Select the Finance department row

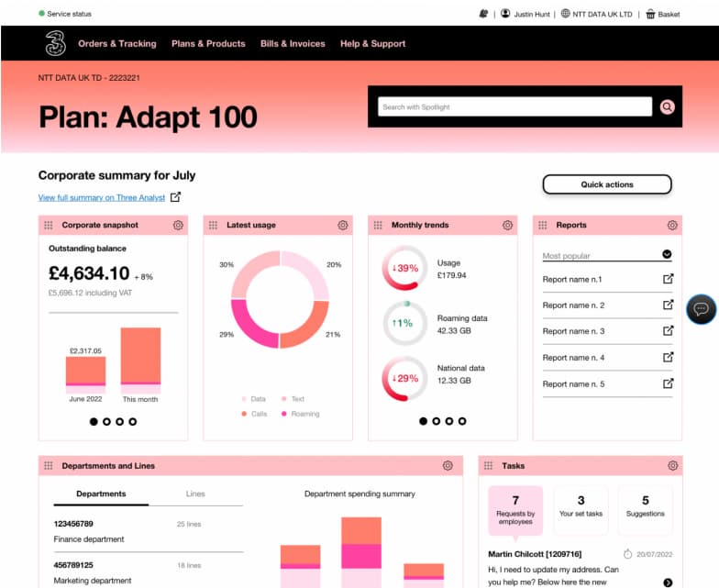pos(149,531)
